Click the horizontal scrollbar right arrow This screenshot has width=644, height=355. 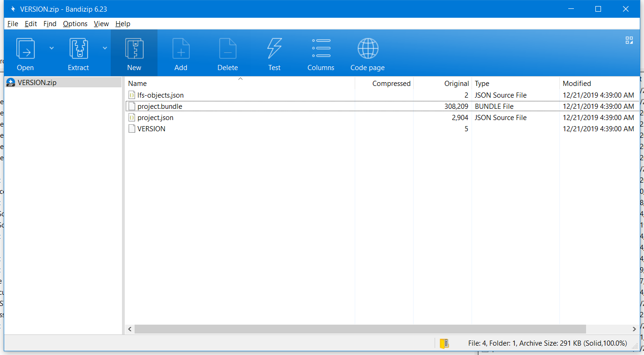(x=635, y=329)
